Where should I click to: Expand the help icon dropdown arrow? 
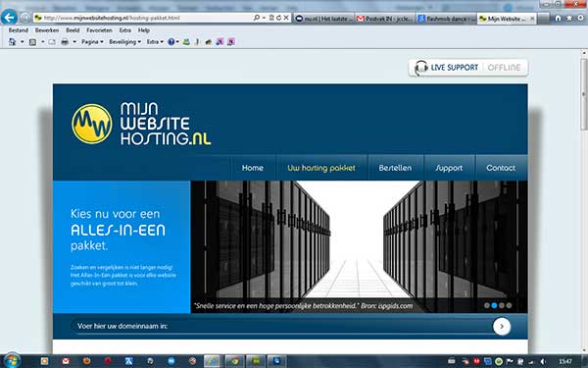click(177, 42)
